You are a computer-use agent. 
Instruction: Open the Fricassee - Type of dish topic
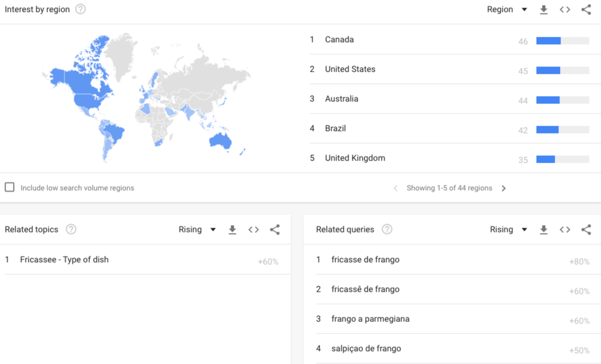[64, 260]
